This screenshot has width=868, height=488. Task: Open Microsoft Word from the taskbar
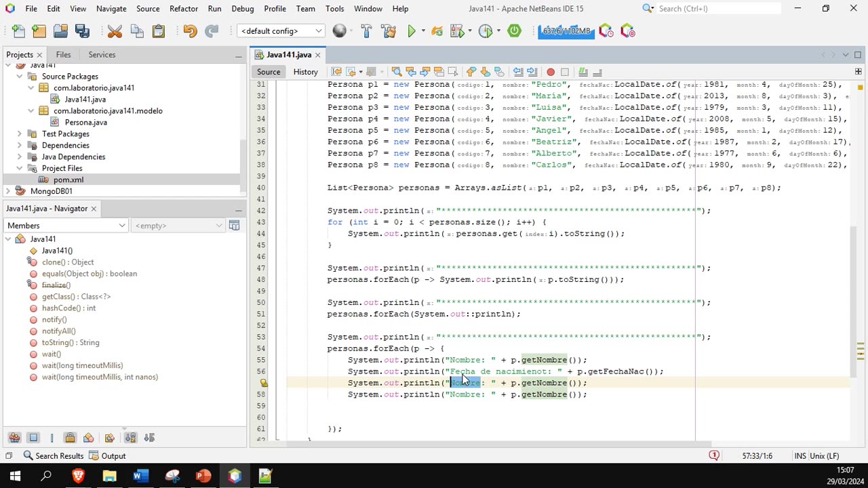(140, 476)
